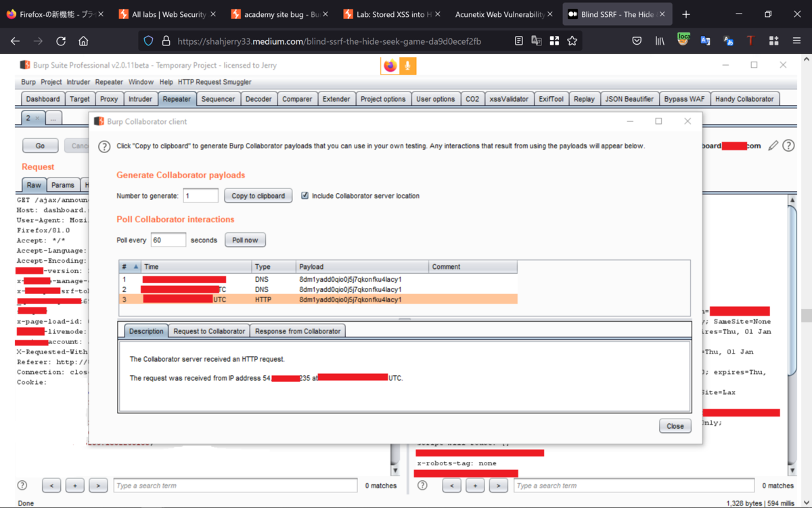Click the Firefox icon beside the microphone

(390, 65)
